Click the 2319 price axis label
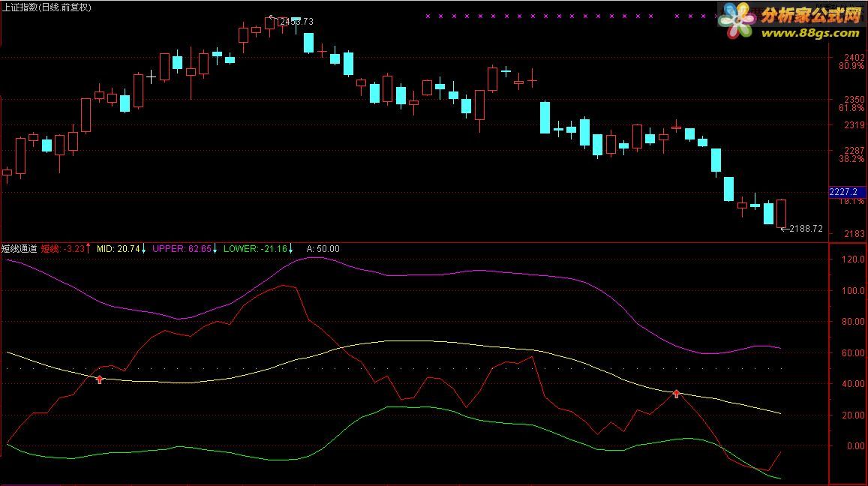Screen dimensions: 868x486 click(854, 125)
